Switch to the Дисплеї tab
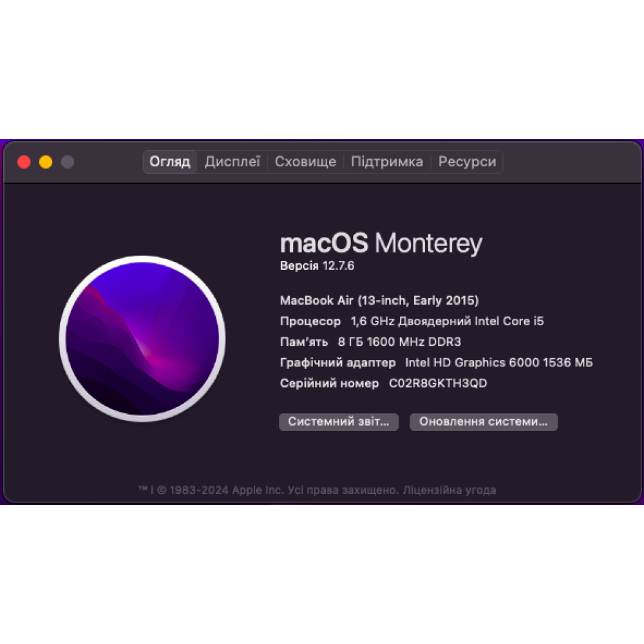This screenshot has width=644, height=644. click(x=232, y=162)
